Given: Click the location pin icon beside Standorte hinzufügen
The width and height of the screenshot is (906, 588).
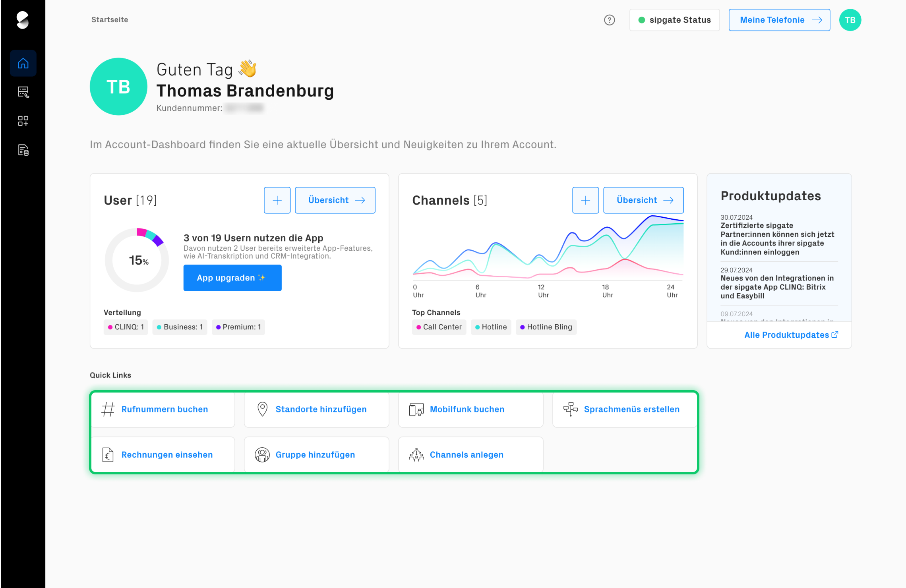Looking at the screenshot, I should coord(262,409).
